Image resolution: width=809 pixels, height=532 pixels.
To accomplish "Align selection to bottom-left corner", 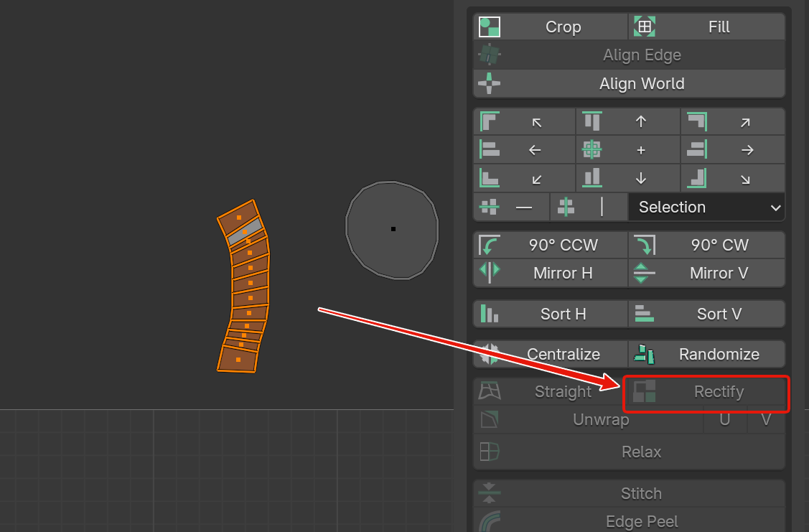I will [x=525, y=178].
